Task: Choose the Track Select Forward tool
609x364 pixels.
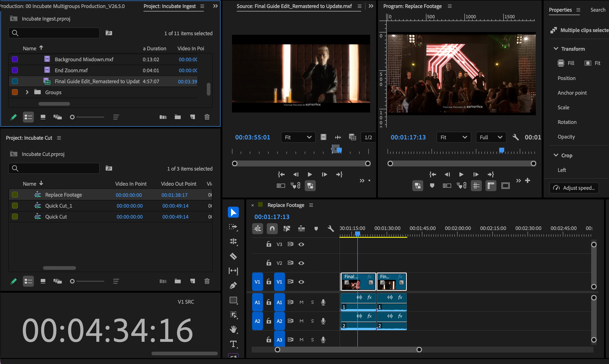Action: tap(233, 227)
